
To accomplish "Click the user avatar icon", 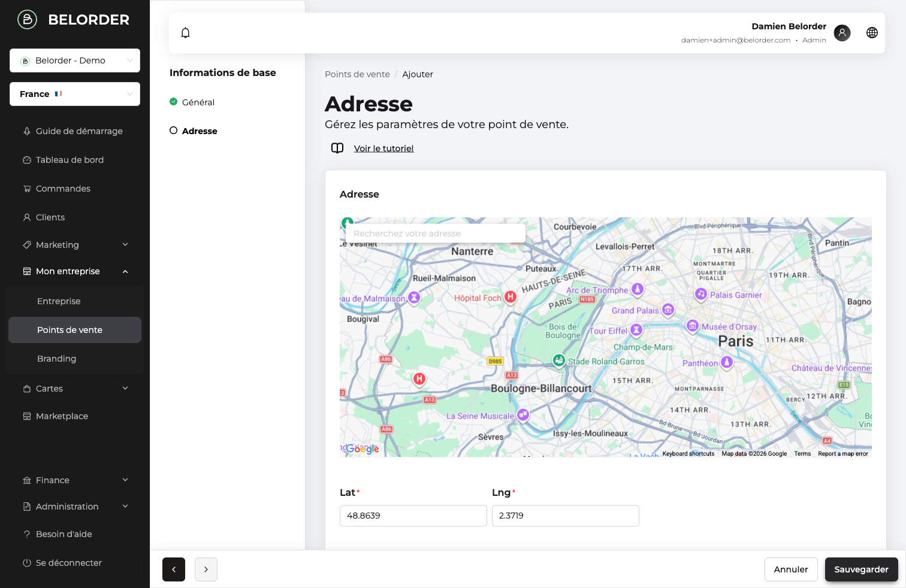I will (842, 33).
